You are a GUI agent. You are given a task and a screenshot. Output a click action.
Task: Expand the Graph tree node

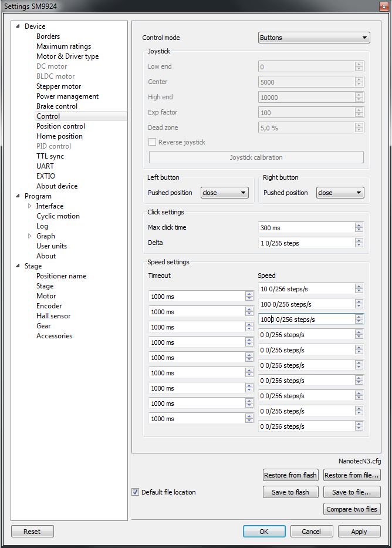pos(30,236)
